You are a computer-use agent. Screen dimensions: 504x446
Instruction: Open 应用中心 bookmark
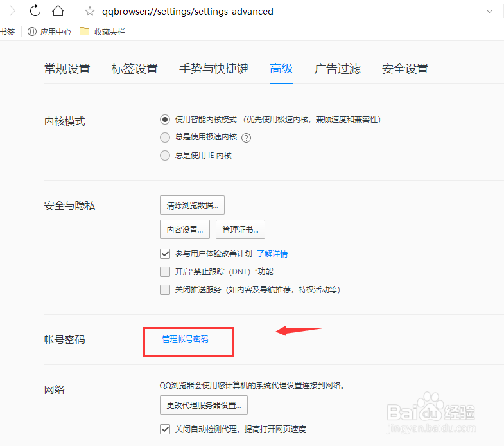click(49, 31)
